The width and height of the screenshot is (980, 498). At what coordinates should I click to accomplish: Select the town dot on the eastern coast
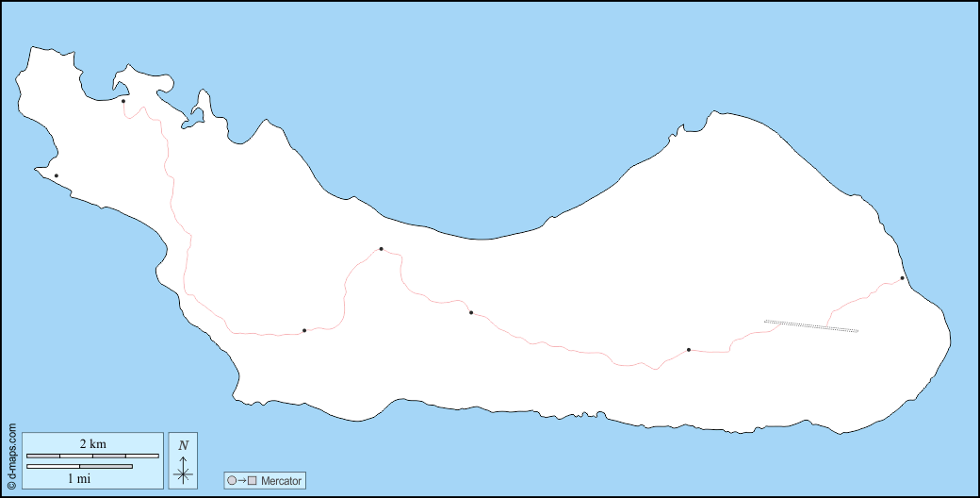(903, 278)
